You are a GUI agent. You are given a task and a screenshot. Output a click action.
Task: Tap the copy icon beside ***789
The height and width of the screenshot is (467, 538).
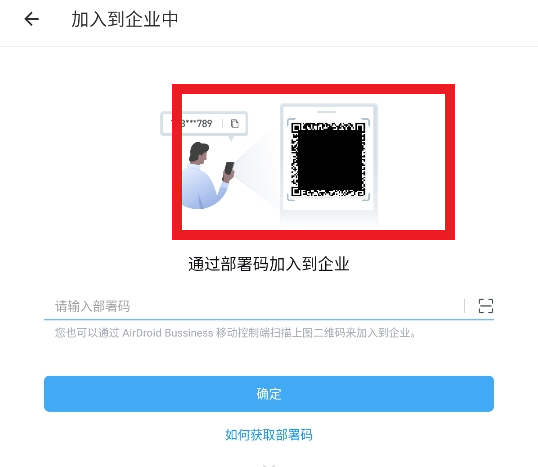coord(235,124)
